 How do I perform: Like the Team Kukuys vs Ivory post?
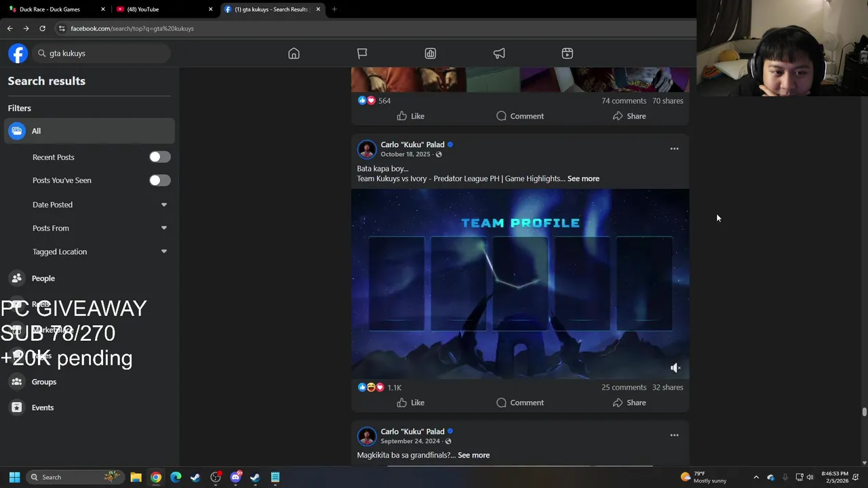coord(411,403)
